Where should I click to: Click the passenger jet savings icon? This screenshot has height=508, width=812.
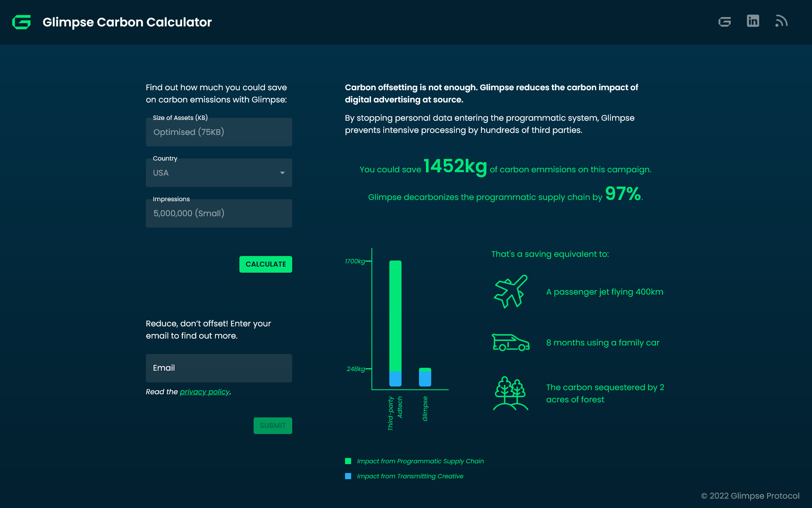coord(510,291)
